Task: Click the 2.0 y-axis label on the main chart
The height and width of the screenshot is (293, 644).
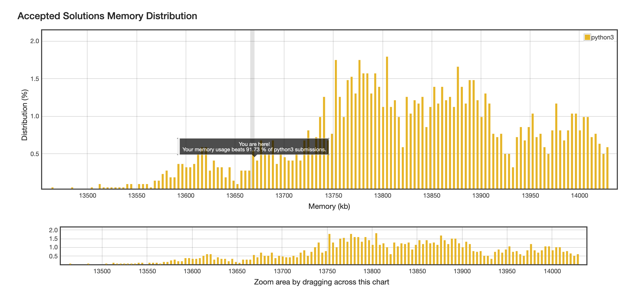Action: (x=35, y=41)
